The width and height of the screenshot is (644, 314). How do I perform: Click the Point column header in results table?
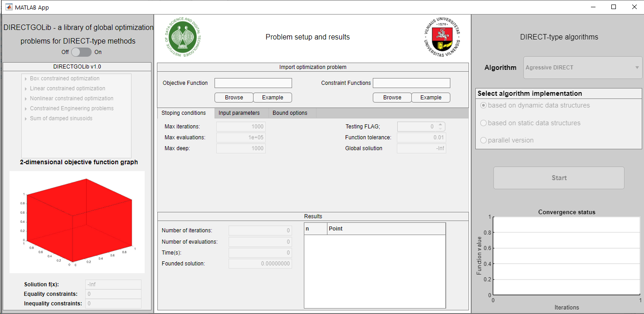point(386,229)
